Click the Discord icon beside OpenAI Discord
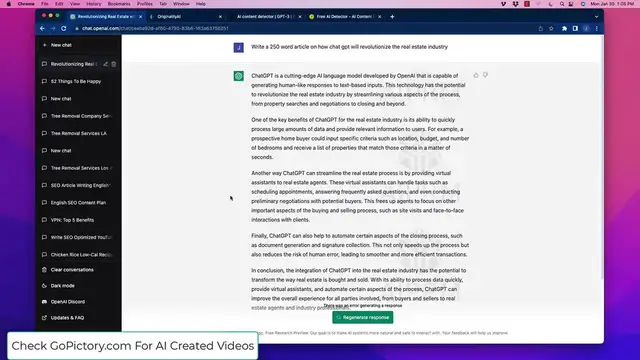The height and width of the screenshot is (360, 640). tap(44, 302)
